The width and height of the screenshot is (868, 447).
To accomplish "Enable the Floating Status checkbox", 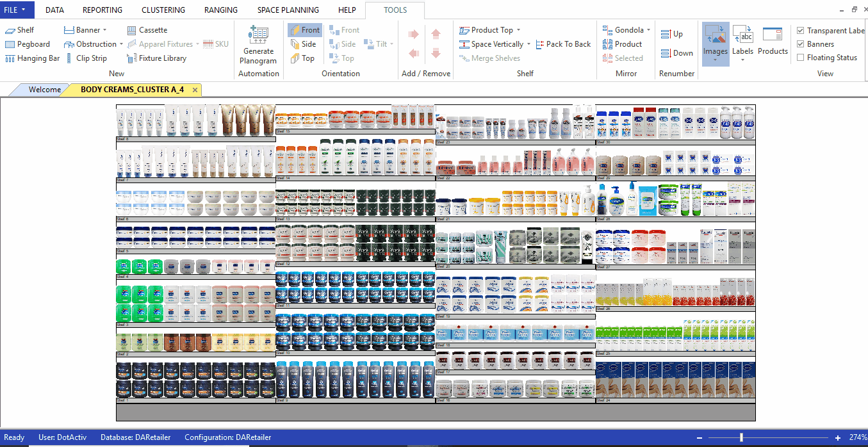I will pyautogui.click(x=801, y=58).
